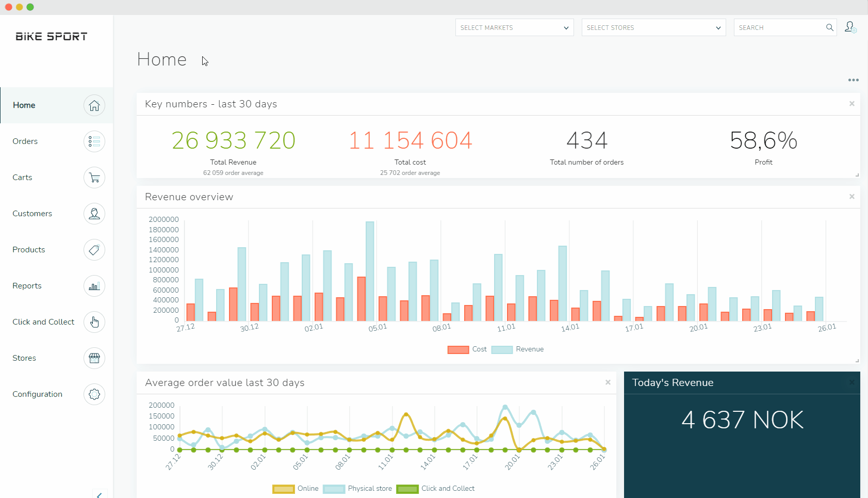Click the 58,6% profit figure
This screenshot has width=868, height=498.
[763, 140]
